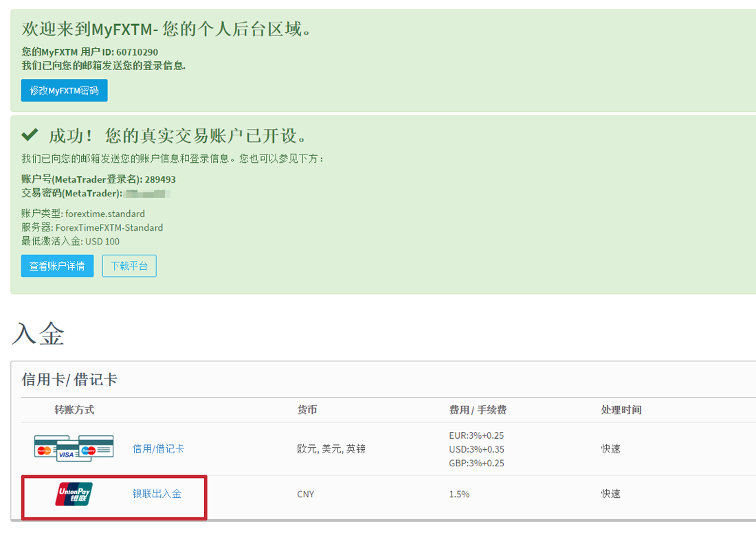This screenshot has height=535, width=756.
Task: Select the 费用/ 手续费 column header
Action: 478,410
